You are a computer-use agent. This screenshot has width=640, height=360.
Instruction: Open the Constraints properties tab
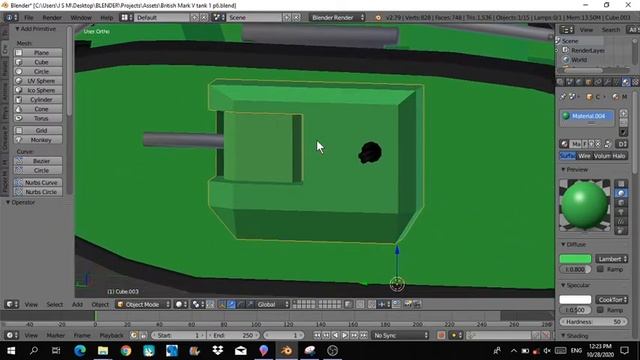598,82
